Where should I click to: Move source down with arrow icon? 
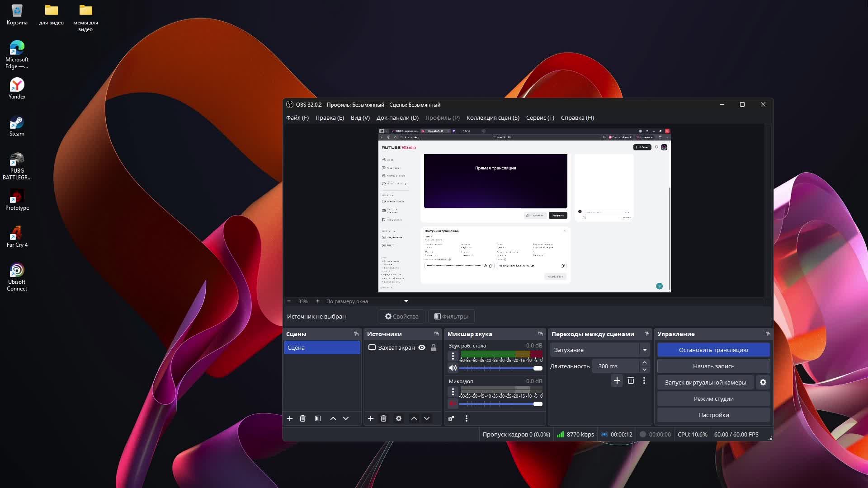427,418
